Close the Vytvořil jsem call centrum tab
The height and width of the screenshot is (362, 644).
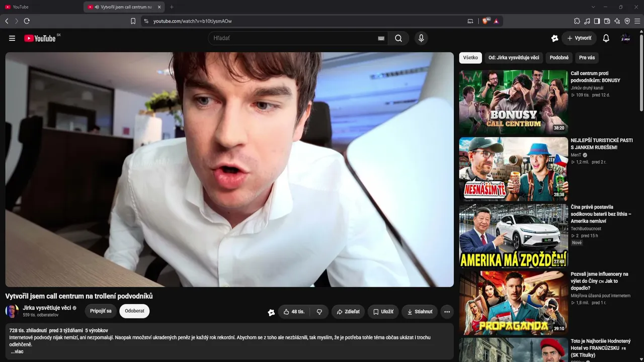[x=159, y=7]
